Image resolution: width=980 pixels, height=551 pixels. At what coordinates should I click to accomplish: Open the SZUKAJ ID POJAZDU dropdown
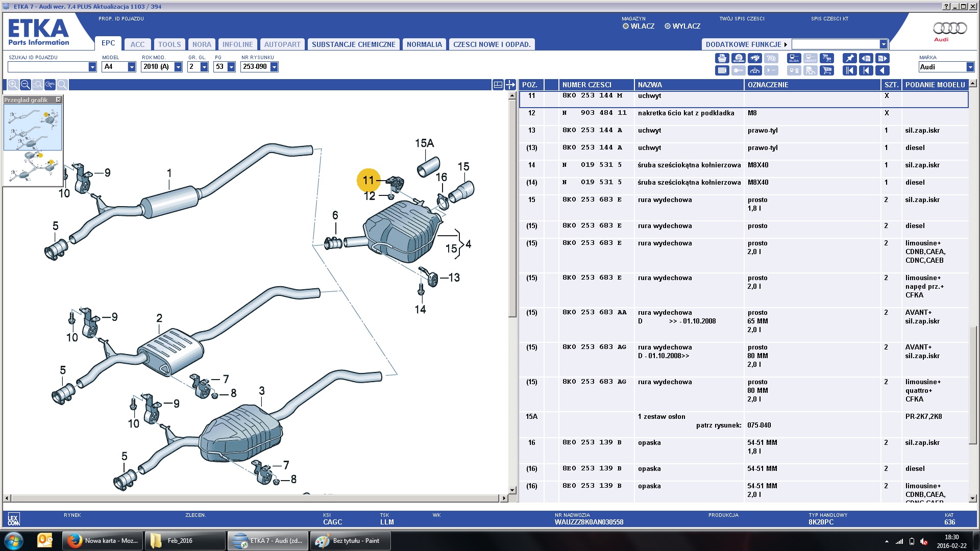[92, 67]
